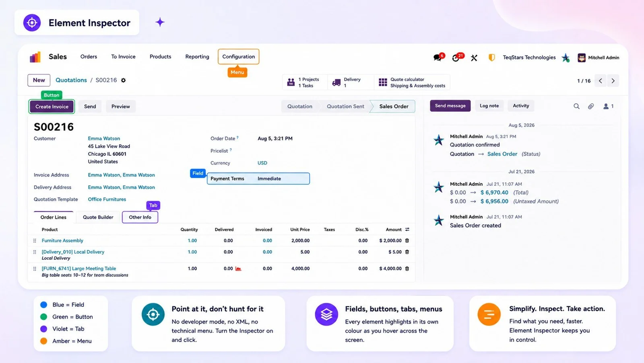
Task: Delete the Local Delivery line with trash icon
Action: (x=407, y=252)
